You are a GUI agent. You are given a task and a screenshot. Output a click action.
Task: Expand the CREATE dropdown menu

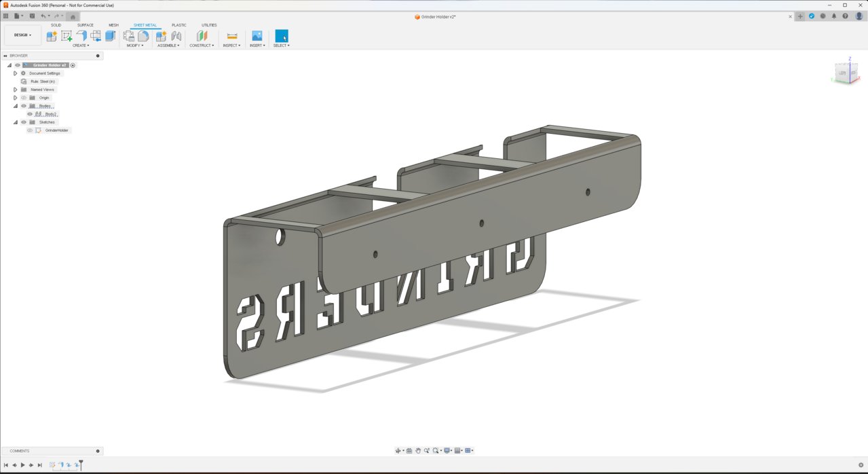(81, 45)
